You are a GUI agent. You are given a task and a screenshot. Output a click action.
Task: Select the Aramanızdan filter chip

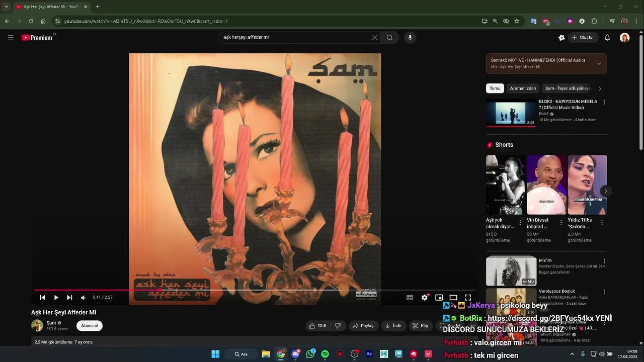tap(523, 88)
